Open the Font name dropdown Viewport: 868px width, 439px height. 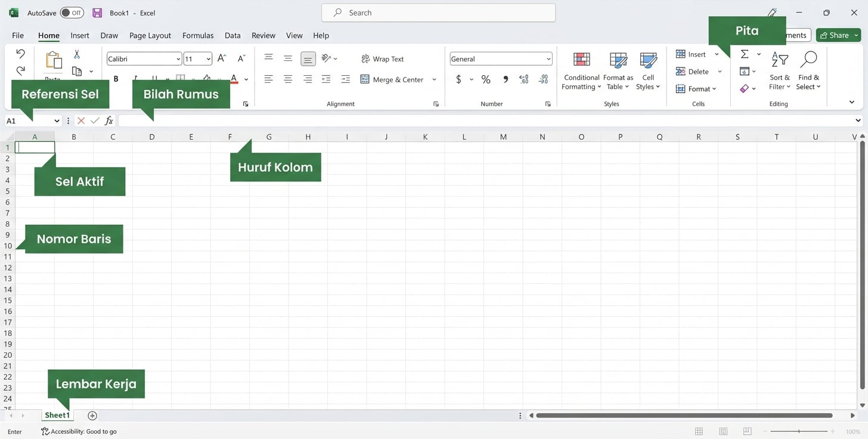click(178, 58)
